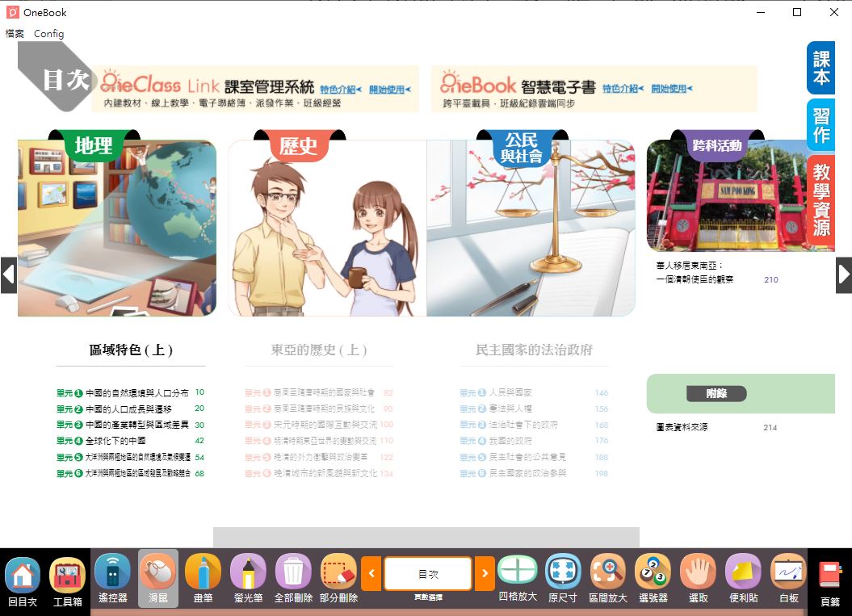Open geography 單元5 on page 54
The height and width of the screenshot is (616, 852).
[x=130, y=458]
